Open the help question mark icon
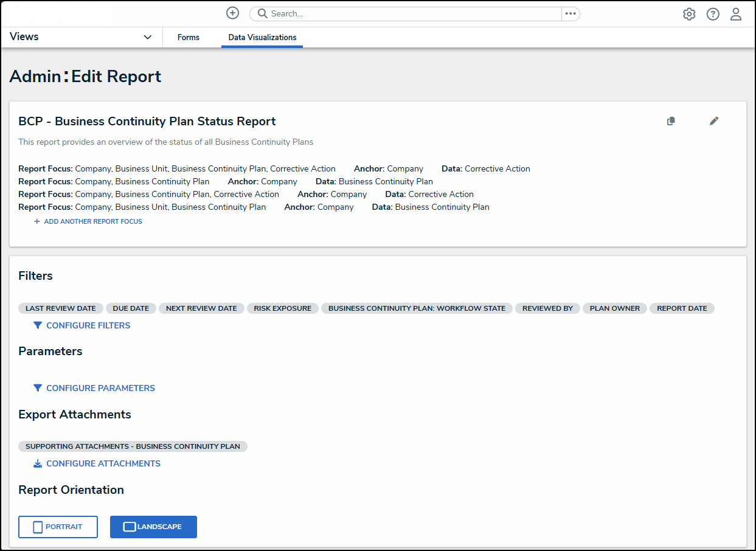 coord(713,14)
